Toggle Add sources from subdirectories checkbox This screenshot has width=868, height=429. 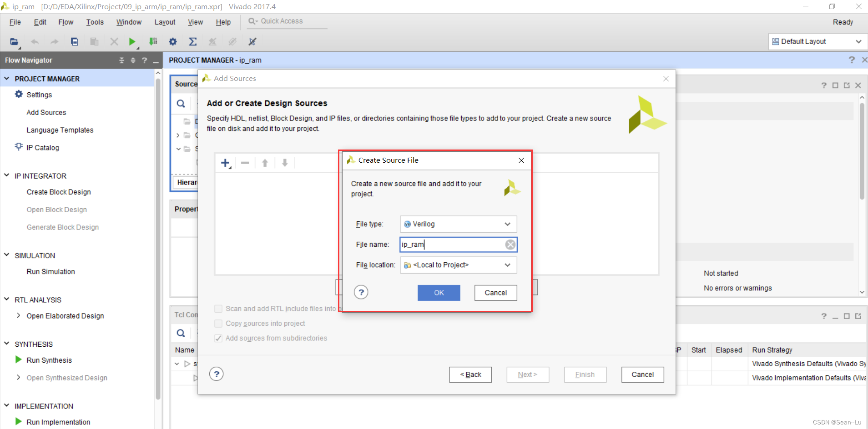pyautogui.click(x=218, y=338)
